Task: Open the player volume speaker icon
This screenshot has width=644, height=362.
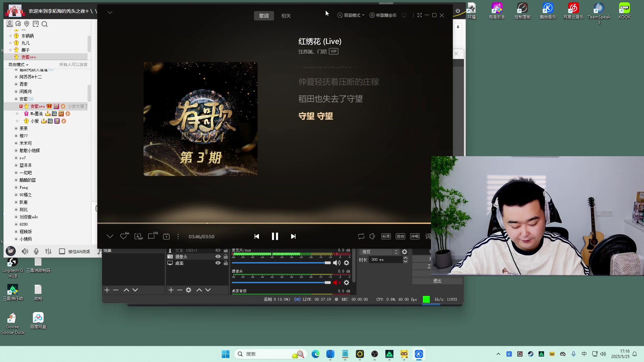Action: coord(372,236)
